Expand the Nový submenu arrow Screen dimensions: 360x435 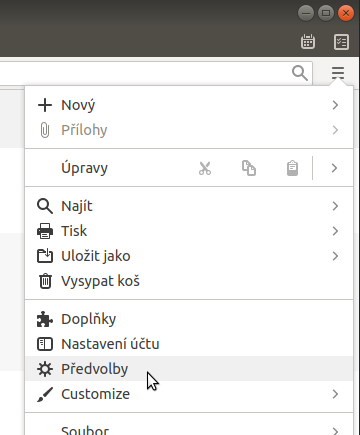pyautogui.click(x=335, y=105)
